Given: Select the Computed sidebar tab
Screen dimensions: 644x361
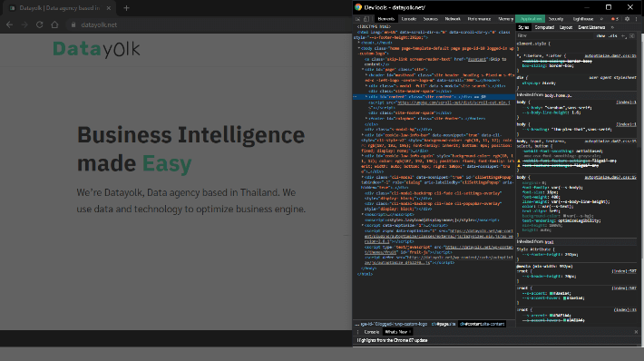Looking at the screenshot, I should (544, 27).
